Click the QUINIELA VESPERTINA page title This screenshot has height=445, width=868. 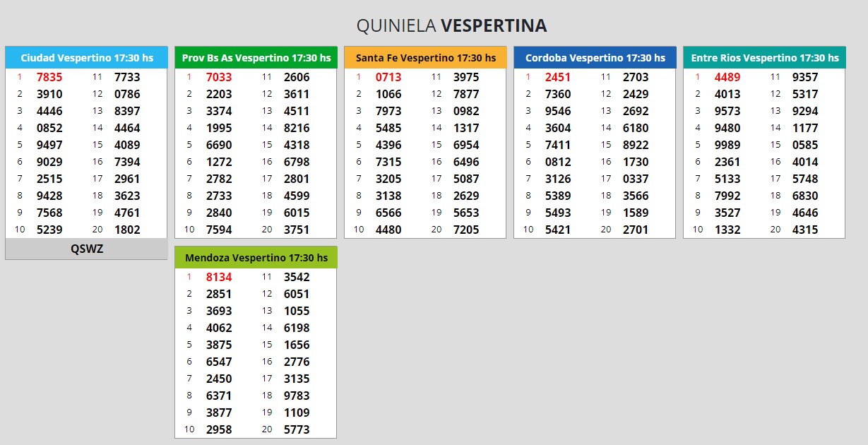(x=451, y=26)
